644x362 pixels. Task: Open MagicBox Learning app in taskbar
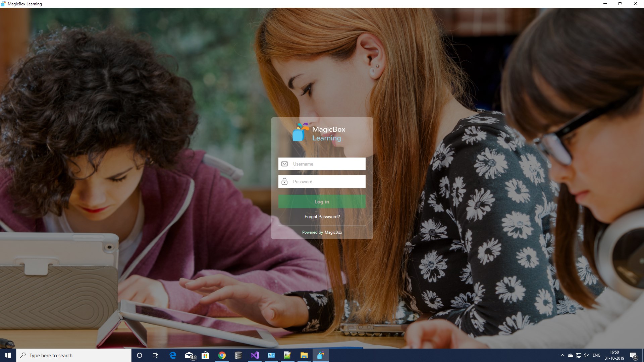click(x=320, y=355)
